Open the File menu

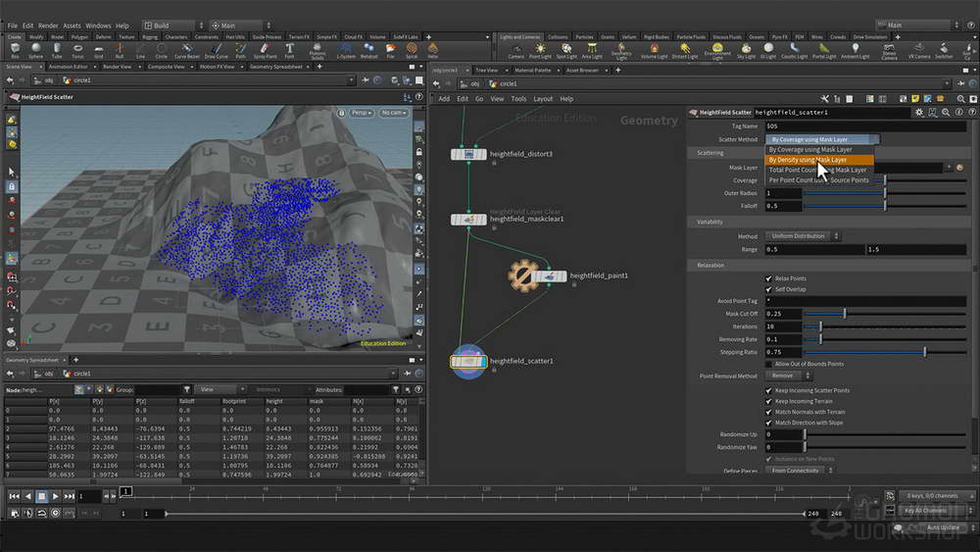(x=13, y=25)
